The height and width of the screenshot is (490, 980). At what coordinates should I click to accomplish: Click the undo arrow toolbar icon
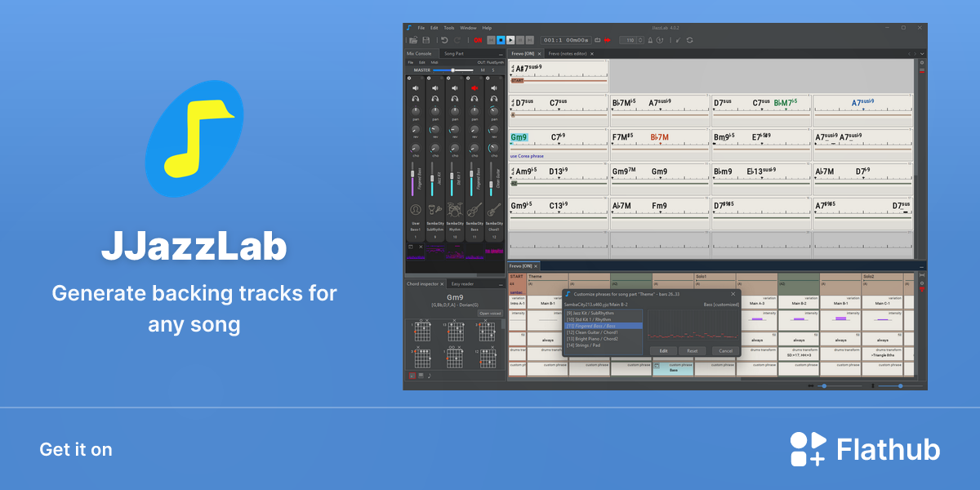pyautogui.click(x=444, y=40)
